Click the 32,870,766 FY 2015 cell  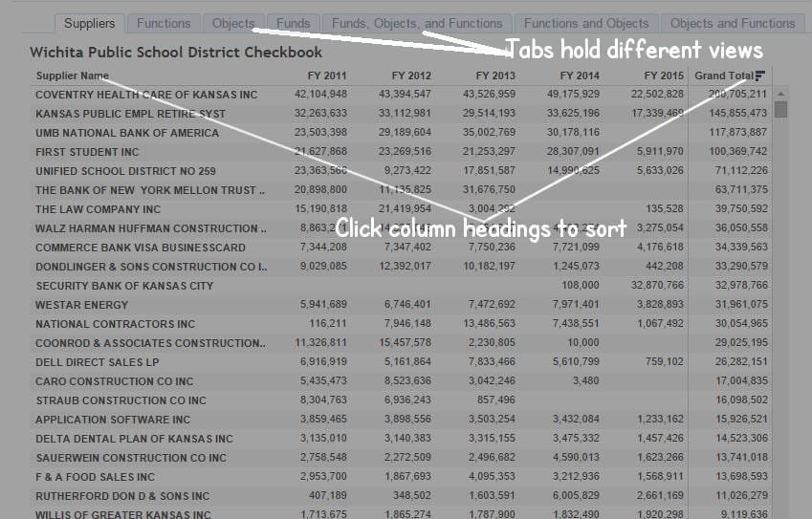657,286
